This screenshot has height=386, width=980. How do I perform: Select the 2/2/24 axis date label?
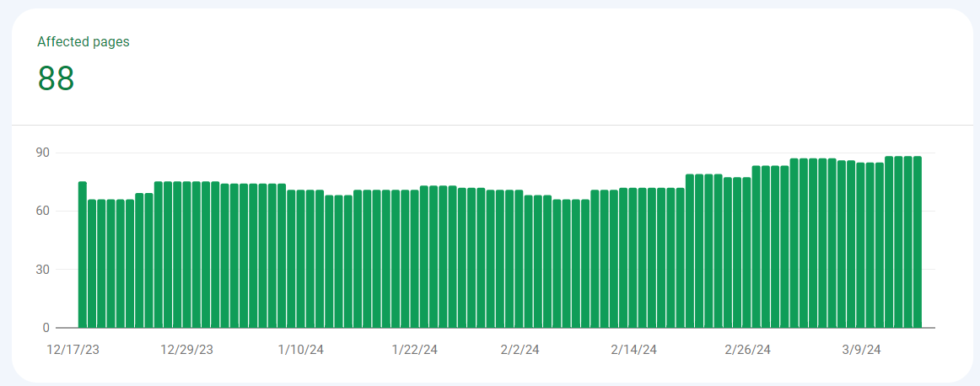(520, 350)
